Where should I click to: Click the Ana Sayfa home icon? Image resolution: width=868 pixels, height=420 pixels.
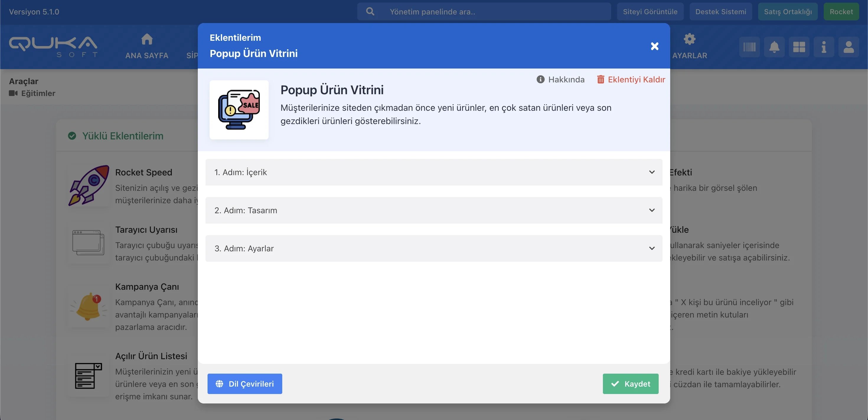[146, 39]
